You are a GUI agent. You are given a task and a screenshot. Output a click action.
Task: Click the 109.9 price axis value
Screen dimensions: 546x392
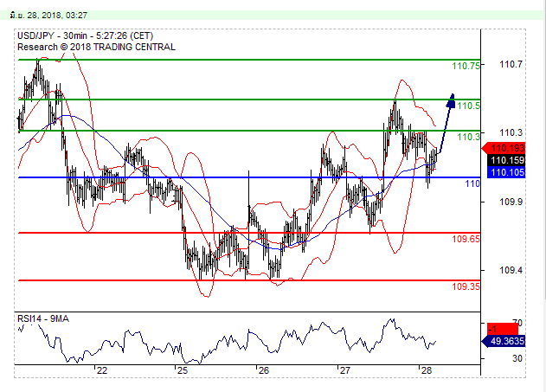[x=511, y=202]
